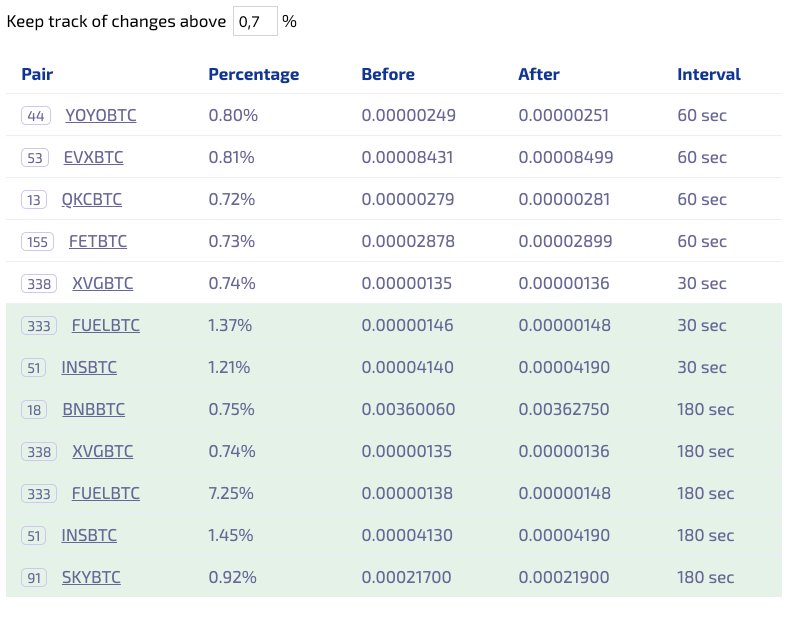Click the 44 badge beside YOYOBTC
The width and height of the screenshot is (799, 626).
click(x=36, y=116)
